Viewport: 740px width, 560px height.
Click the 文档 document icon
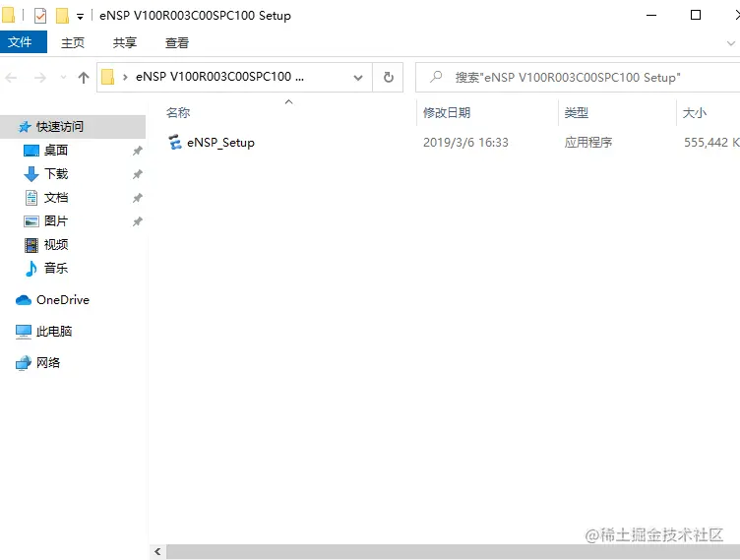point(31,198)
